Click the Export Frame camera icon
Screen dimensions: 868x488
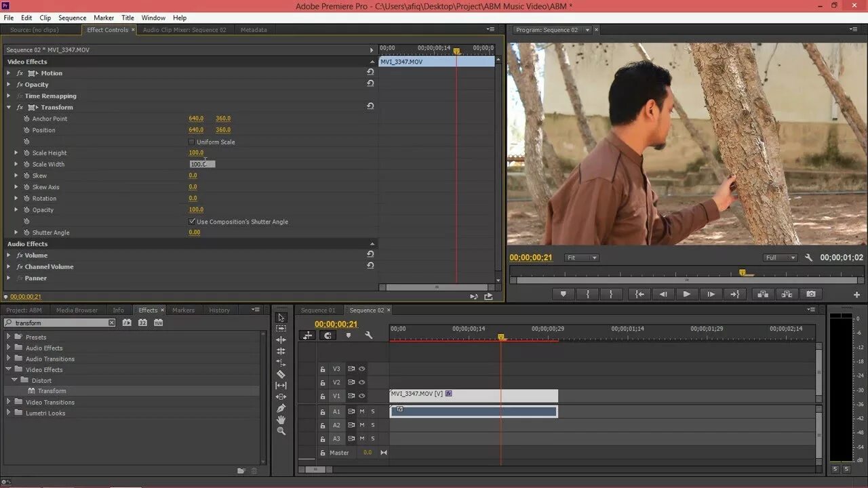[x=810, y=294]
